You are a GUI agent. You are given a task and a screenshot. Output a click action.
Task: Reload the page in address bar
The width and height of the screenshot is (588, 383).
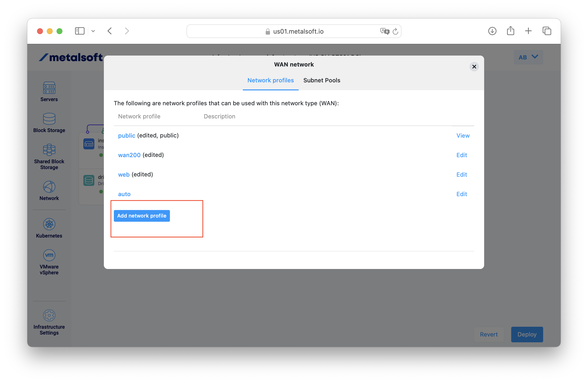(x=395, y=31)
